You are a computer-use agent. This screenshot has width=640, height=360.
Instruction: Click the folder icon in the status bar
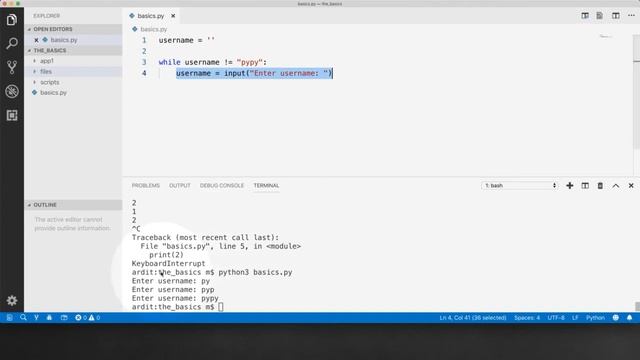(64, 318)
